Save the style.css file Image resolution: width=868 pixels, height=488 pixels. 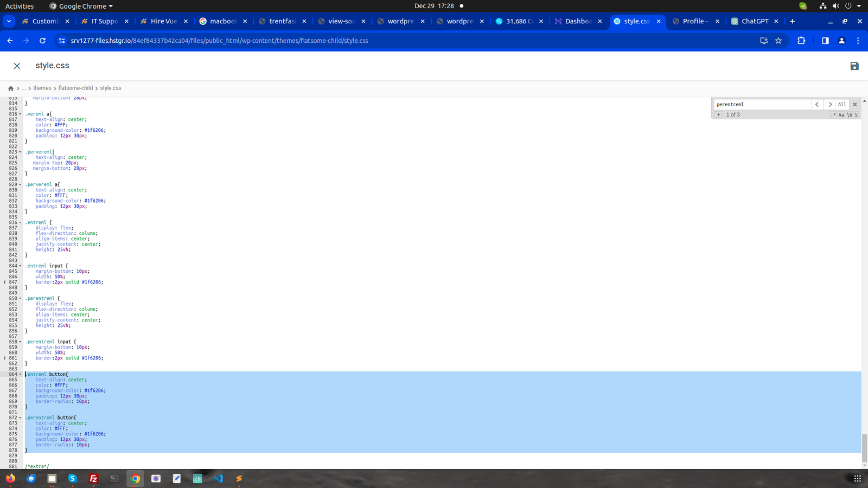[x=854, y=66]
